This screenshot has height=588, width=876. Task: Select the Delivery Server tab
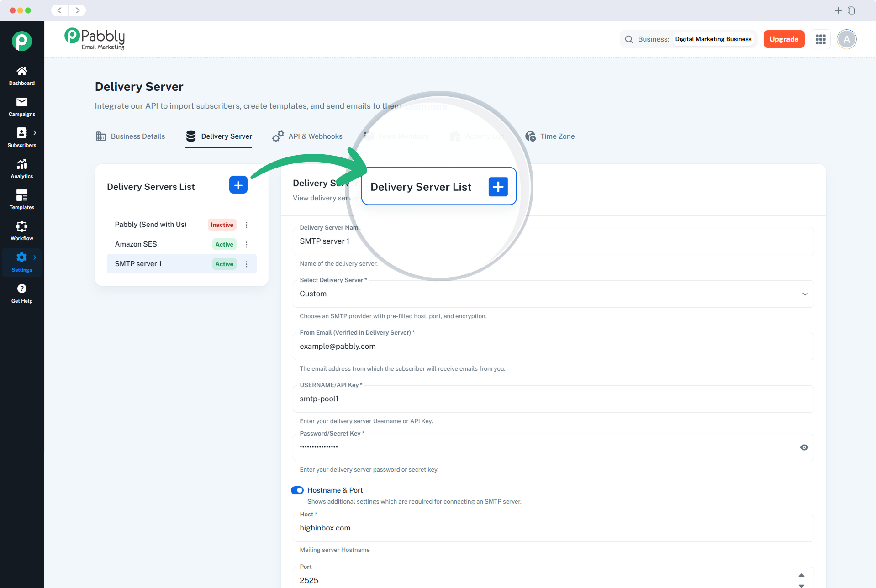tap(219, 136)
